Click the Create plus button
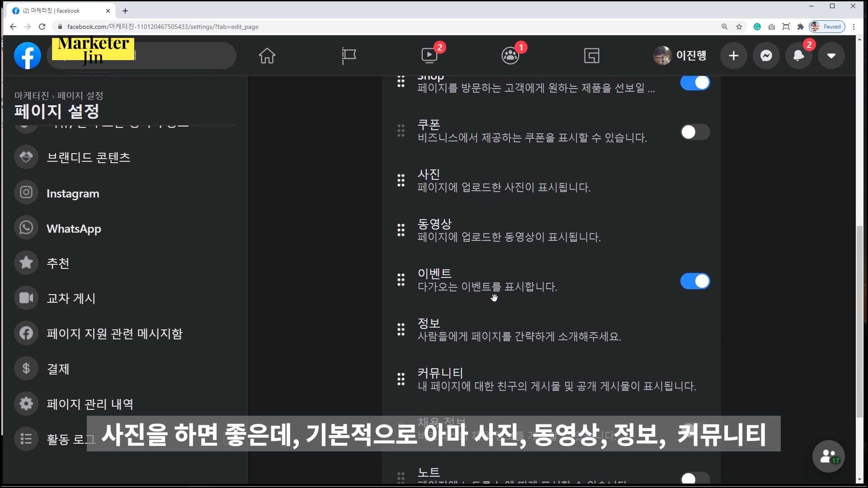The image size is (868, 488). (x=733, y=56)
